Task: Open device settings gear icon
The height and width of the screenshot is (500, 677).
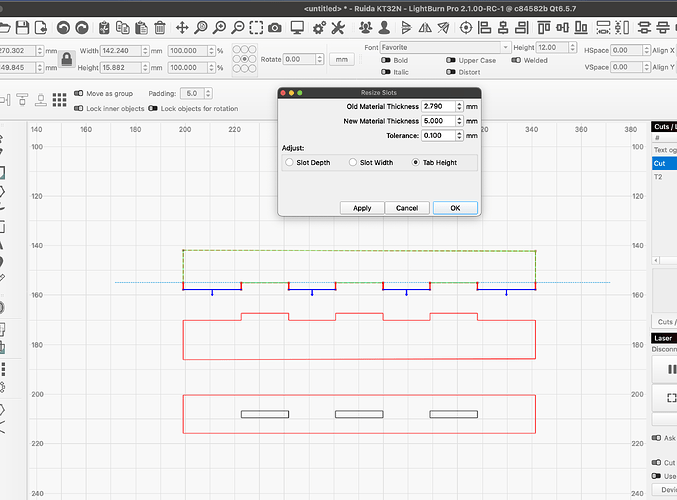Action: 319,26
